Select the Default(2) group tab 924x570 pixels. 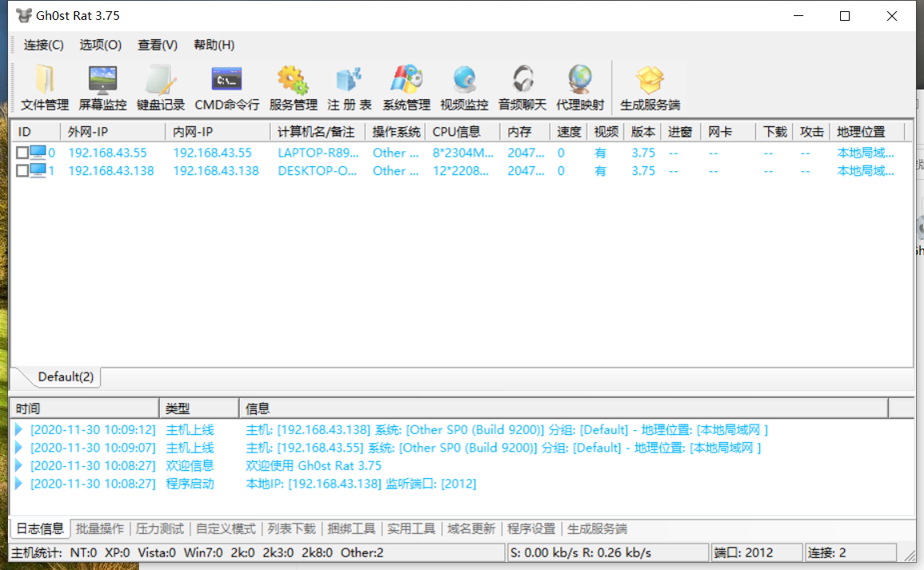pos(66,377)
